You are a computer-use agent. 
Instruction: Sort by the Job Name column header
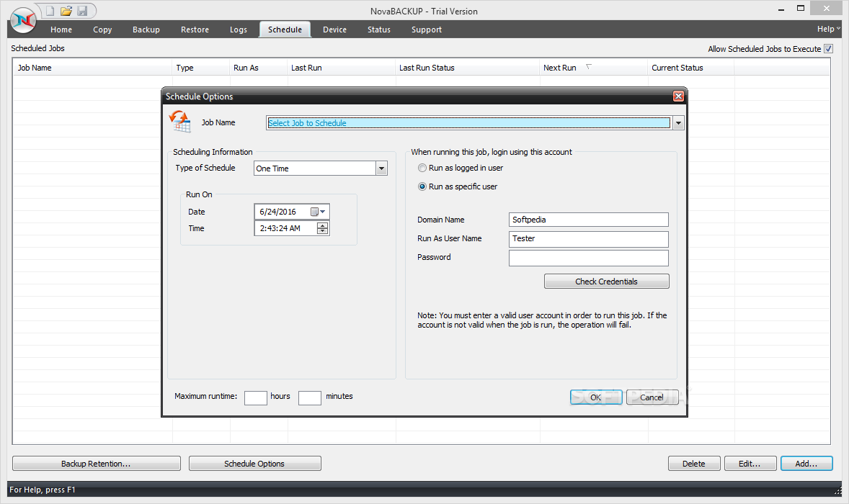point(92,68)
